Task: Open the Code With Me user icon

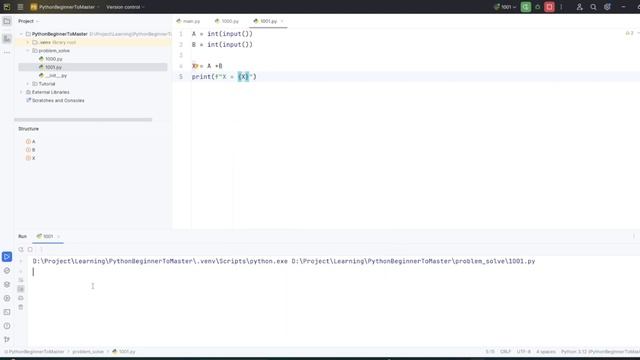Action: click(579, 7)
